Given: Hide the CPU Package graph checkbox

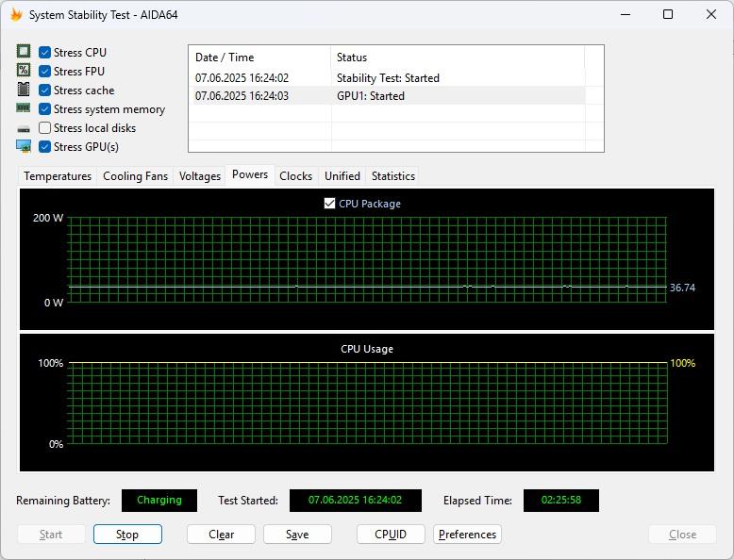Looking at the screenshot, I should [x=329, y=204].
